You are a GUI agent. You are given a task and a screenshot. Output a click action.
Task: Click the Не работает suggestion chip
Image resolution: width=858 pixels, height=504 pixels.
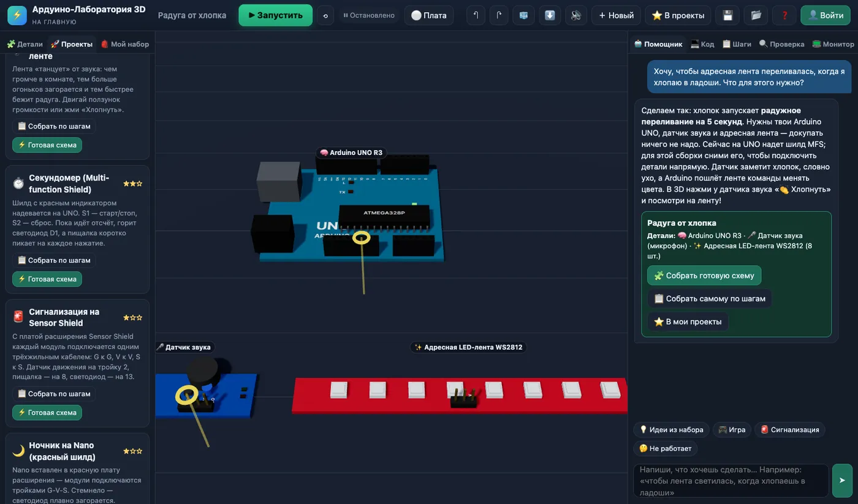pos(665,449)
